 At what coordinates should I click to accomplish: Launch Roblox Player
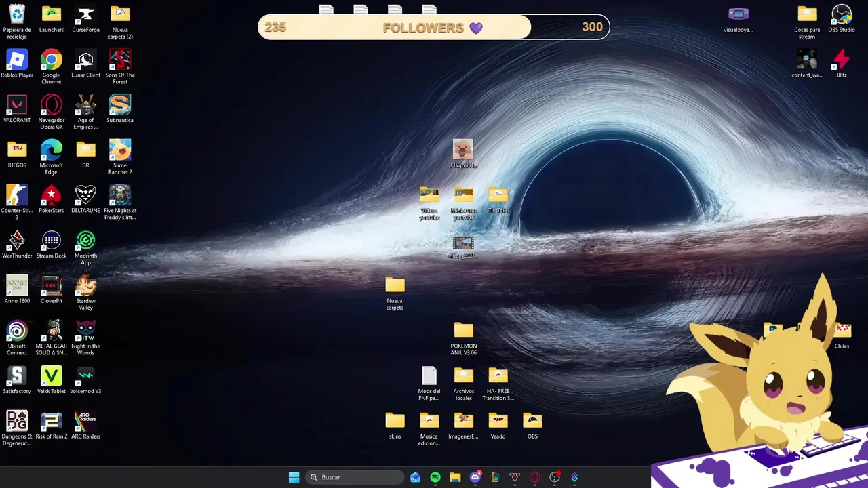(x=17, y=60)
